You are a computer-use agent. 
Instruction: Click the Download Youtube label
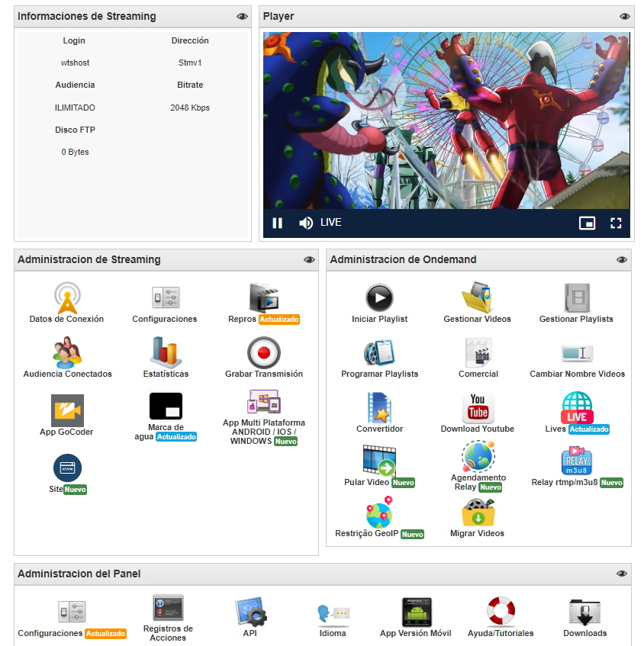click(x=478, y=429)
